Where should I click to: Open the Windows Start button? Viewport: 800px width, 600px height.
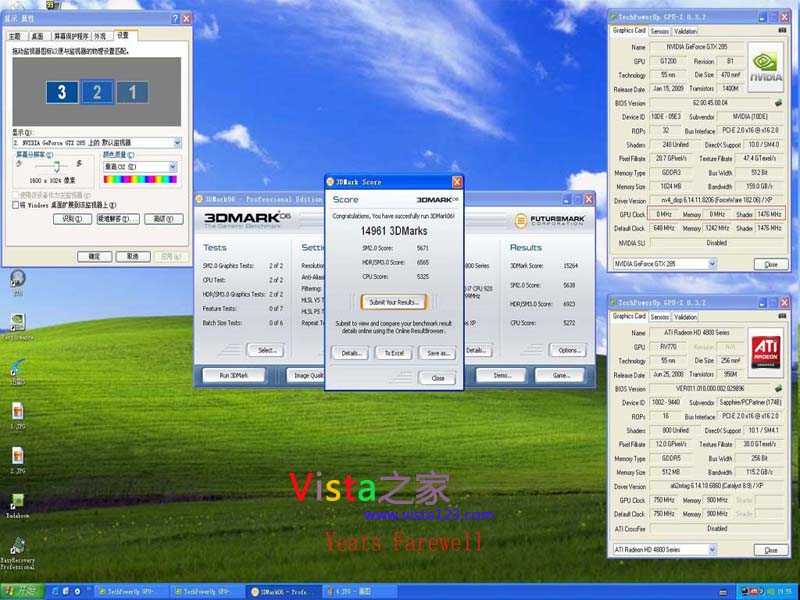coord(21,591)
